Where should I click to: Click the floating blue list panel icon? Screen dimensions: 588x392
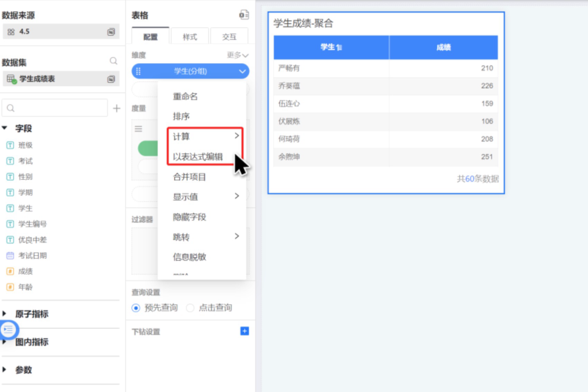pyautogui.click(x=8, y=329)
